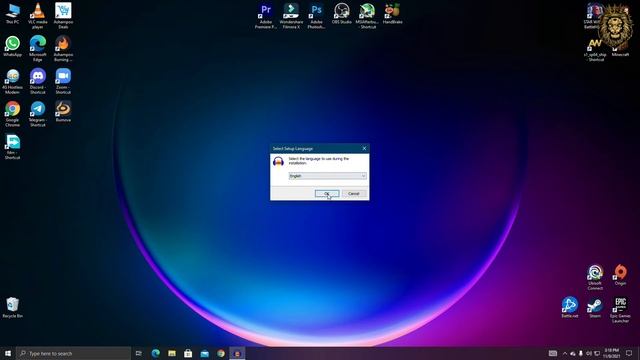Open WhatsApp desktop shortcut

point(12,46)
